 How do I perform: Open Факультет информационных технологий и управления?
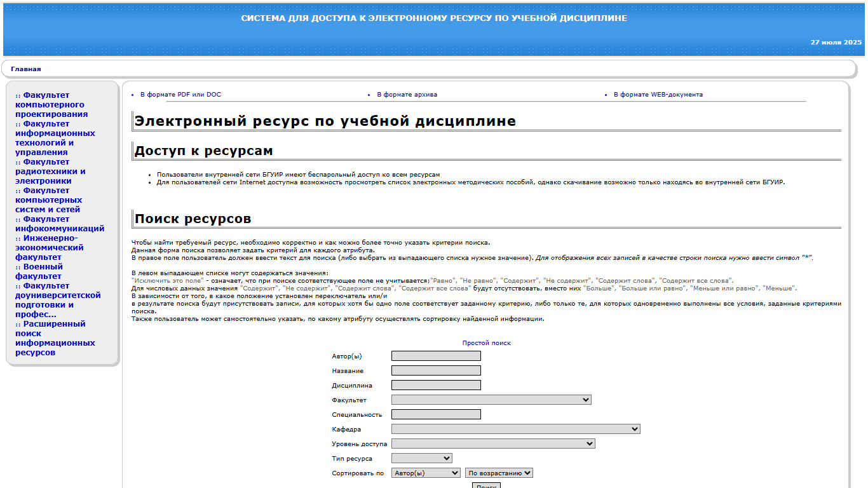pos(55,138)
